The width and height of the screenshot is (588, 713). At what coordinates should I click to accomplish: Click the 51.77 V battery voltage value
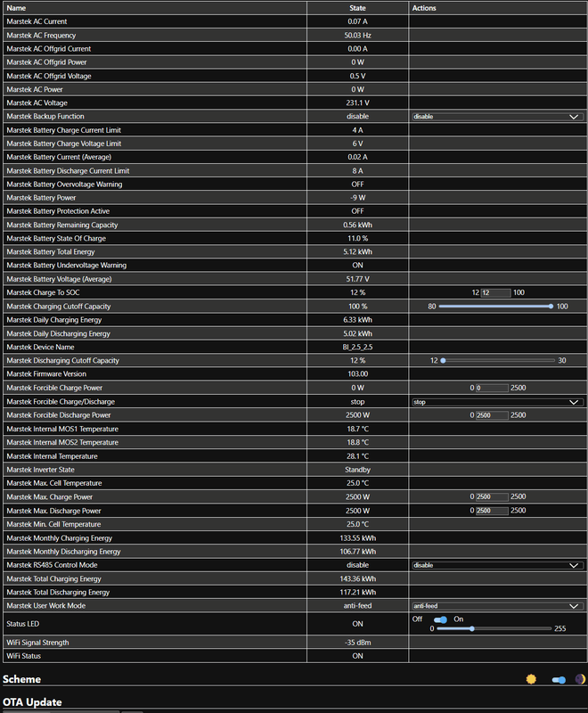[357, 279]
